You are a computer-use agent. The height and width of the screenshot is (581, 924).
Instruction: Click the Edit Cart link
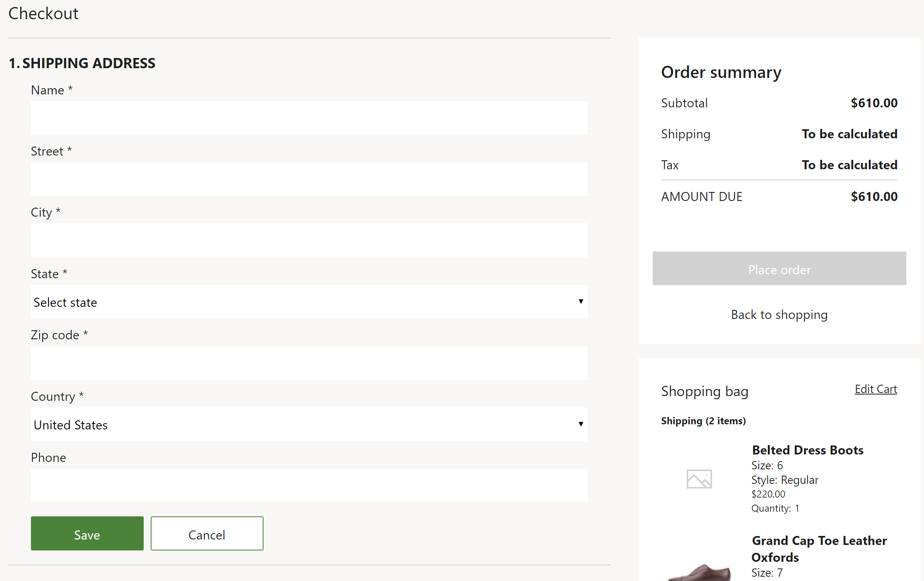click(876, 389)
